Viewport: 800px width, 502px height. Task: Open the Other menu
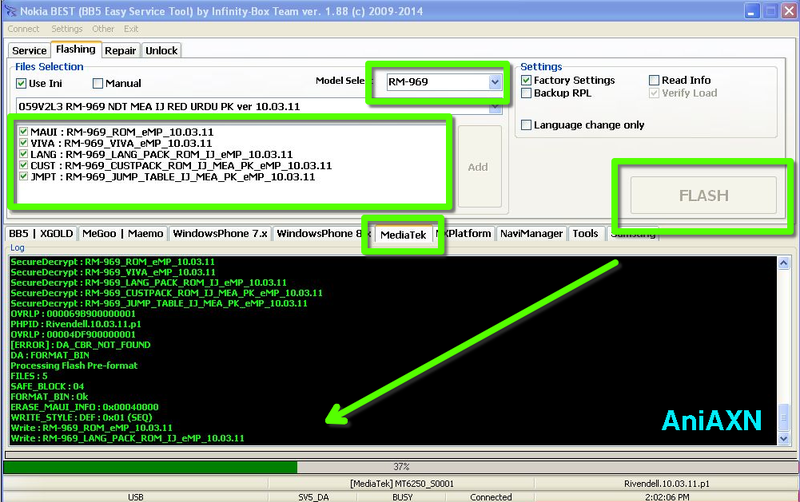coord(103,29)
